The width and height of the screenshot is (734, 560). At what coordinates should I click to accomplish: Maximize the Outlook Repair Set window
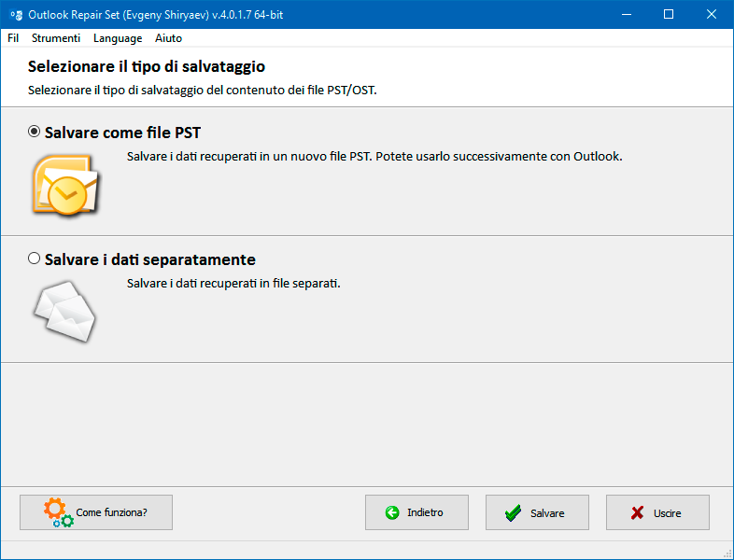[669, 15]
